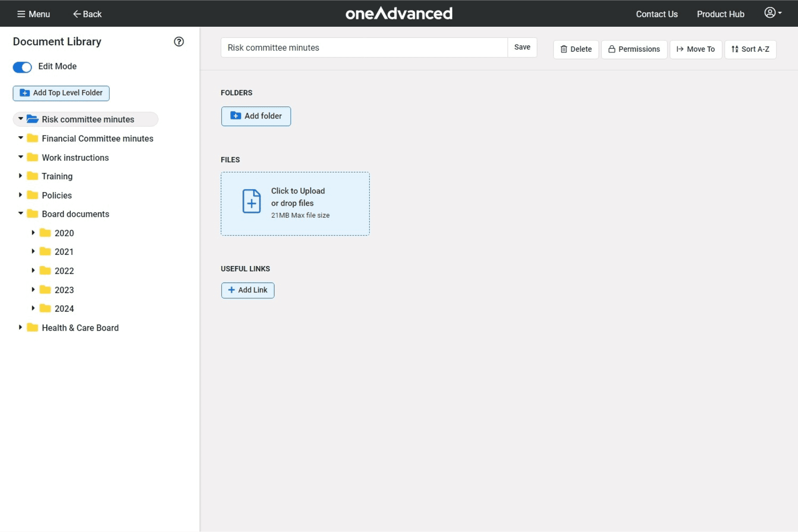The width and height of the screenshot is (798, 532).
Task: Open folder Permissions with lock icon
Action: (x=634, y=49)
